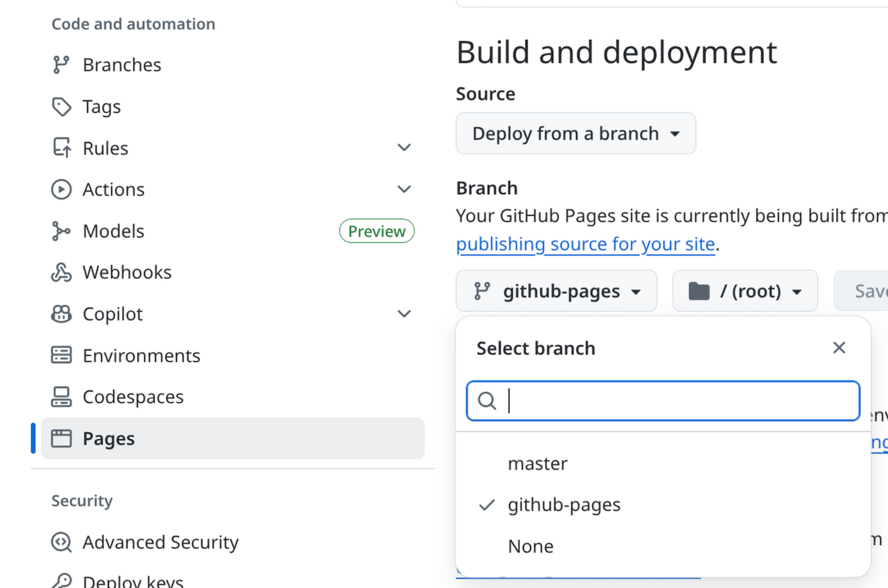Click the branch filter search field

(x=663, y=401)
